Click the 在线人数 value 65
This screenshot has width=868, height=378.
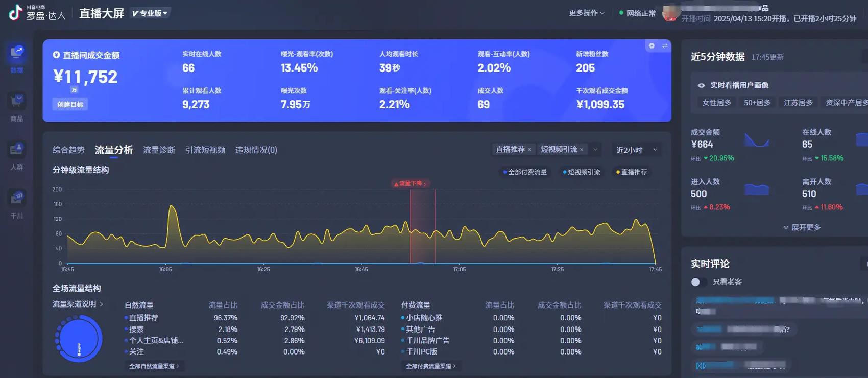tap(807, 145)
